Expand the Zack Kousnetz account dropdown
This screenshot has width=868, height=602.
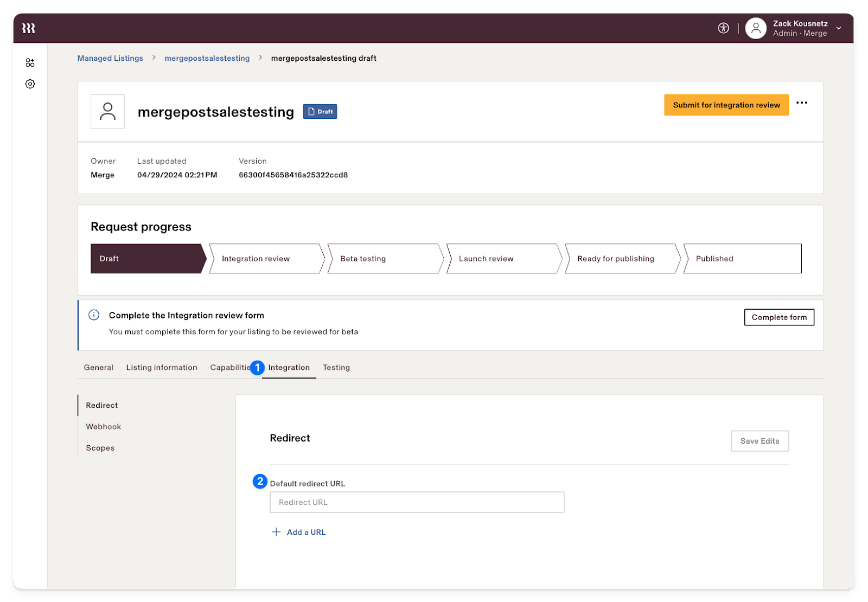[839, 28]
